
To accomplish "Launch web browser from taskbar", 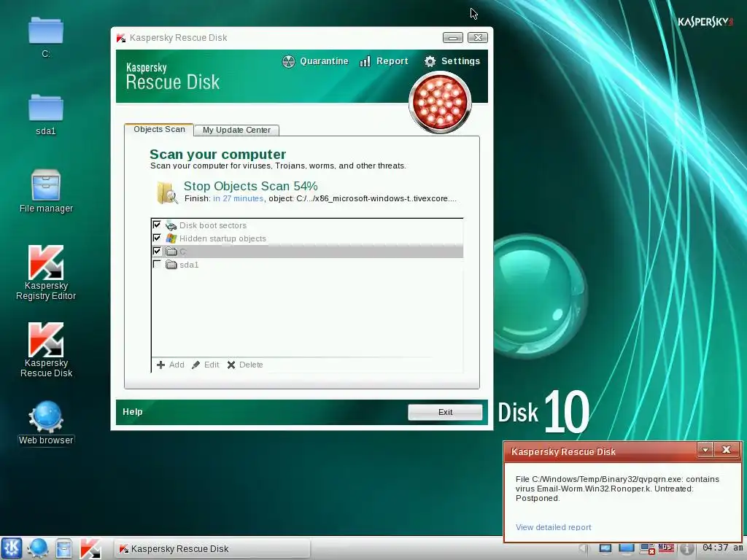I will coord(37,548).
